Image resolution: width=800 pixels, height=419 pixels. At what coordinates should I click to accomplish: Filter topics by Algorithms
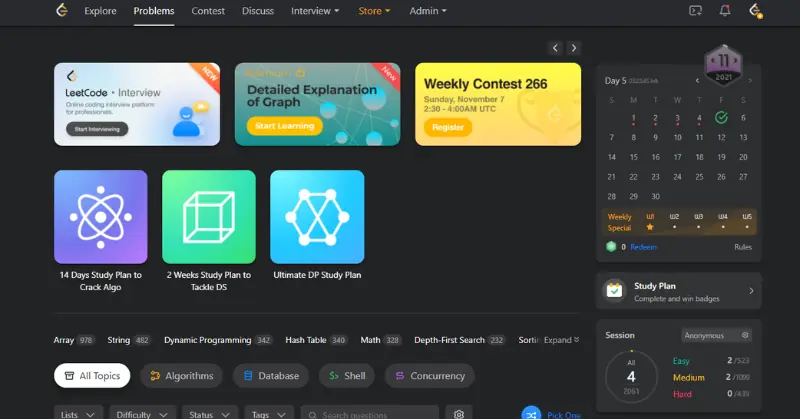pos(179,376)
